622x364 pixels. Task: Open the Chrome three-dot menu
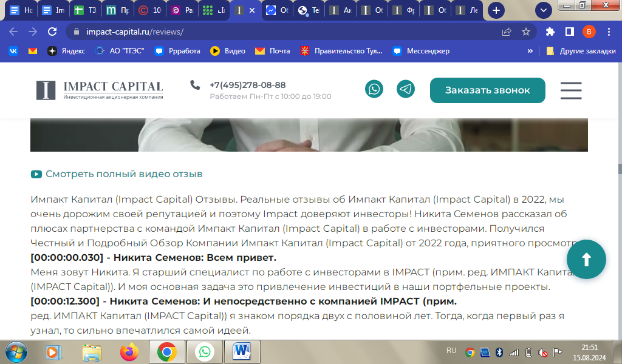coord(609,32)
